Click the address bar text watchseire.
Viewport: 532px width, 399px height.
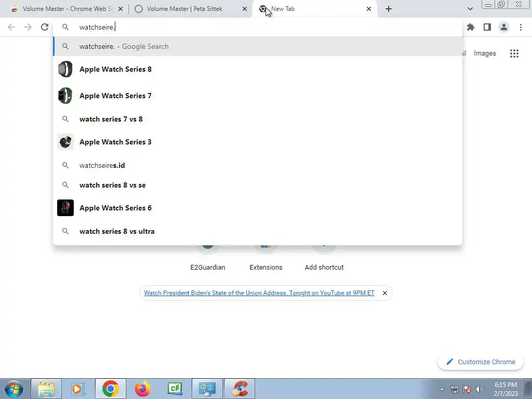tap(97, 27)
